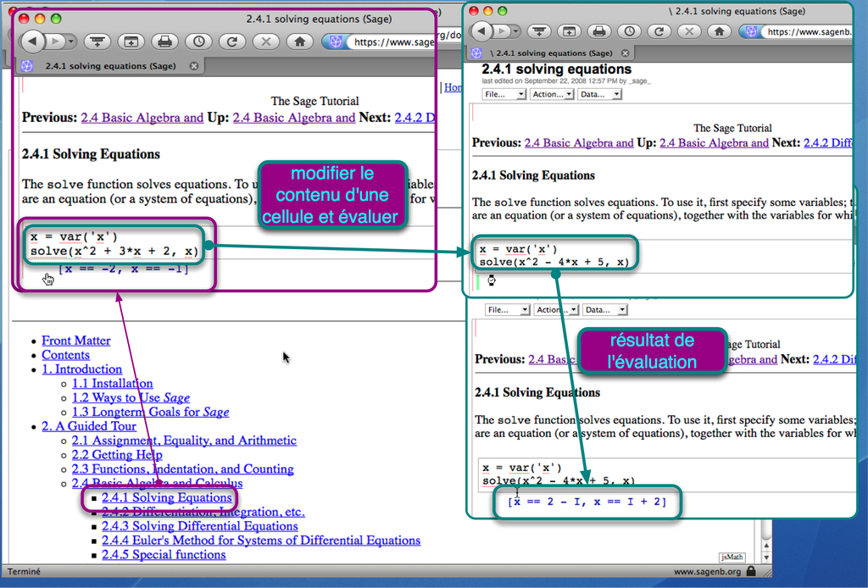Click the downloads icon in the left window toolbar
The width and height of the screenshot is (868, 588).
(97, 42)
